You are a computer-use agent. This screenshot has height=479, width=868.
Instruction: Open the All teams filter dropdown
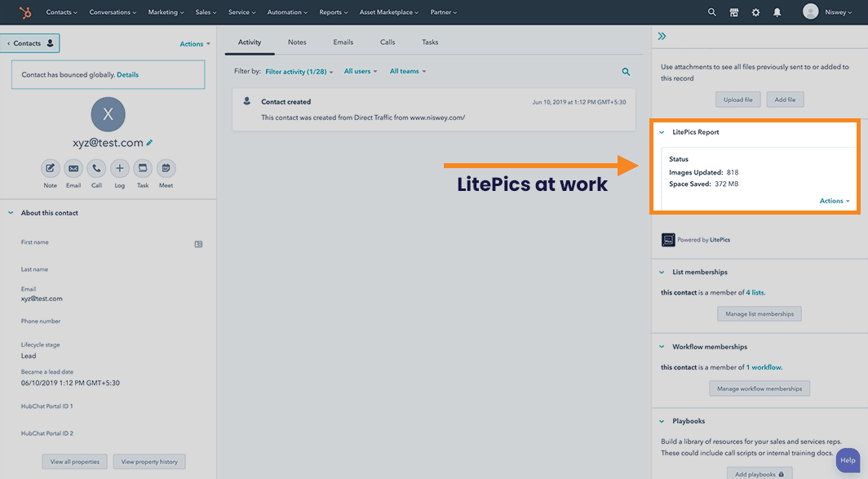point(408,72)
